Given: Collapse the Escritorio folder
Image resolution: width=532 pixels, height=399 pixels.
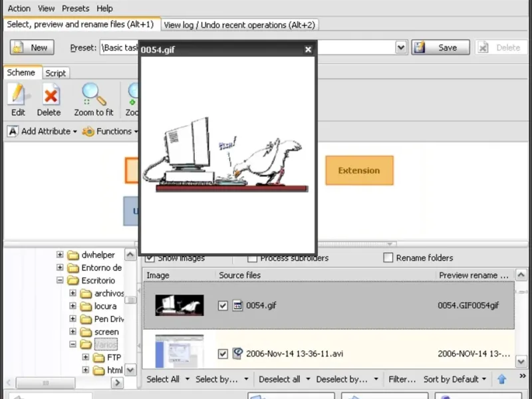Looking at the screenshot, I should [60, 280].
